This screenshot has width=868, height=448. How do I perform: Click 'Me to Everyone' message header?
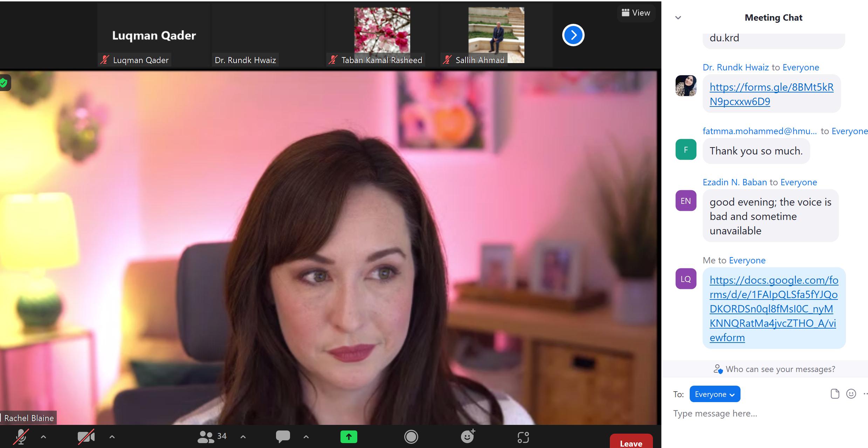pyautogui.click(x=734, y=260)
